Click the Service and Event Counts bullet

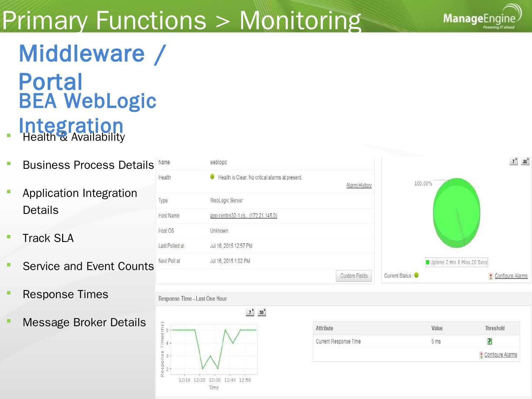(x=88, y=266)
